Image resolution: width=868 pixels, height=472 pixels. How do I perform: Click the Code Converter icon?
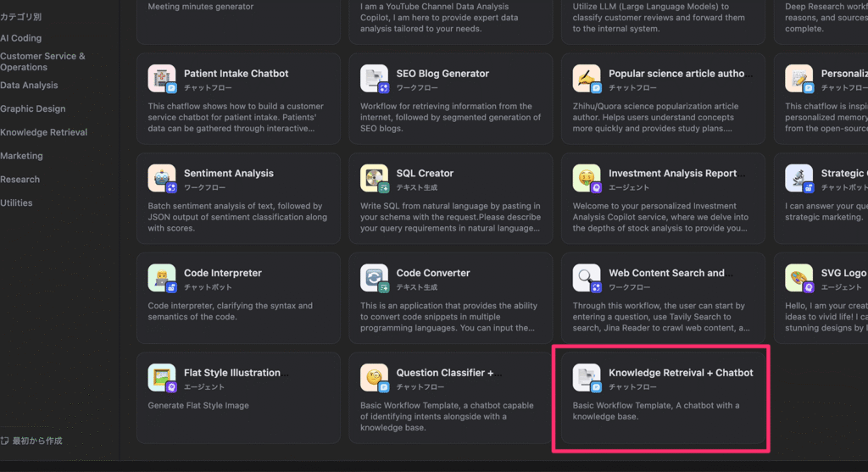[x=374, y=278]
